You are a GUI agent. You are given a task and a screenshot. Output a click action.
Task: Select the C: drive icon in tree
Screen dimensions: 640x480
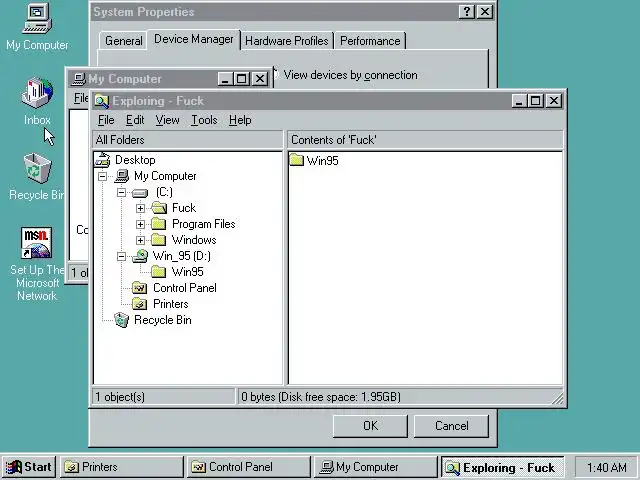(140, 192)
